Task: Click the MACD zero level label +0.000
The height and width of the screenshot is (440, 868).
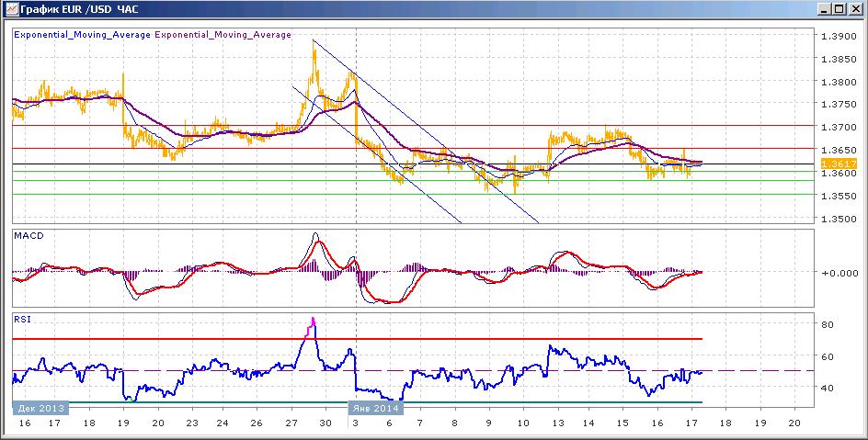Action: (840, 273)
